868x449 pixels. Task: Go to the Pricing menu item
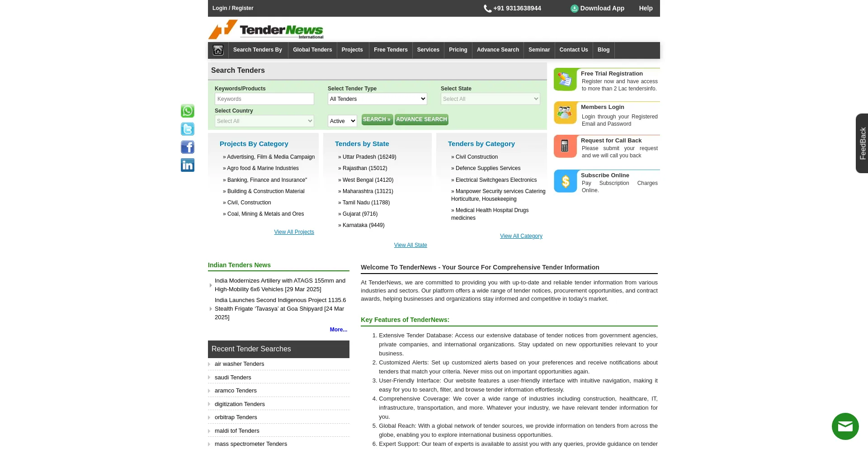point(458,50)
